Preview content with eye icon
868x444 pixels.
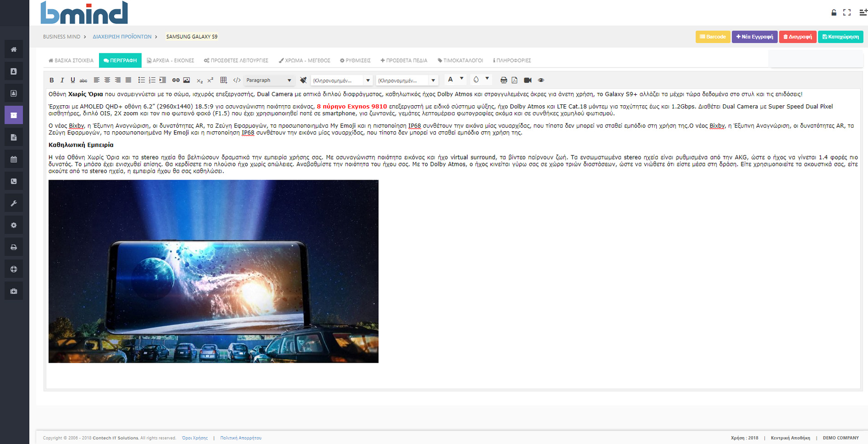click(x=541, y=80)
